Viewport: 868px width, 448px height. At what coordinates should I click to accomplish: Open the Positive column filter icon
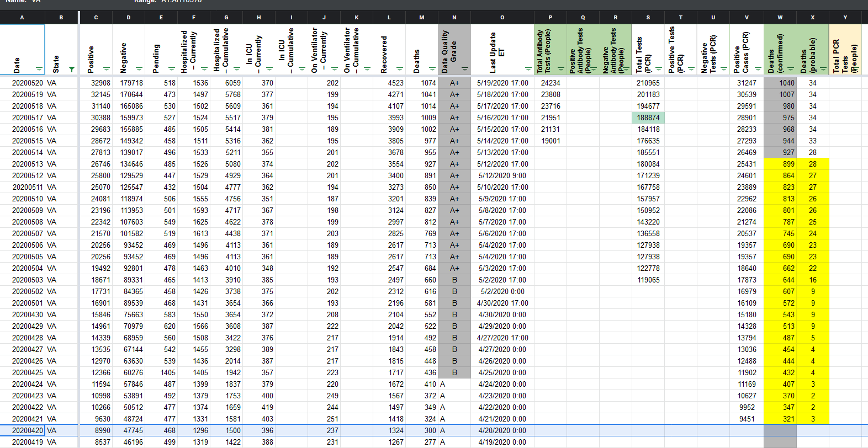point(107,70)
